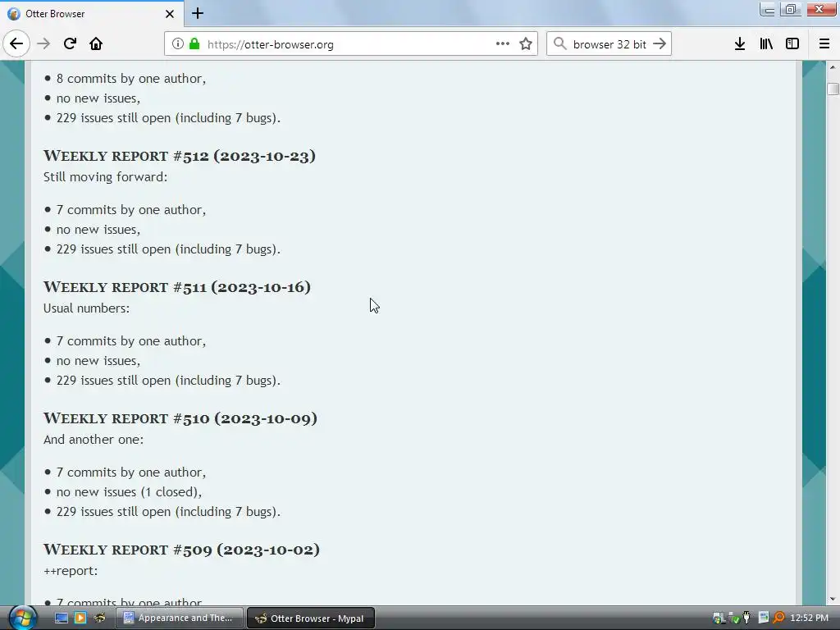Open the Weekly report #509 heading
Screen dimensions: 840x630
(181, 550)
